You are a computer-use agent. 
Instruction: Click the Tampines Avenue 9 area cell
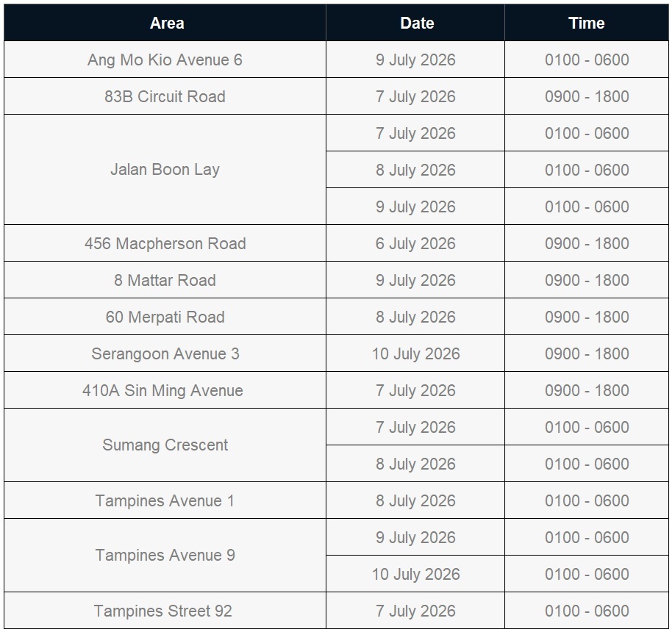click(x=165, y=556)
